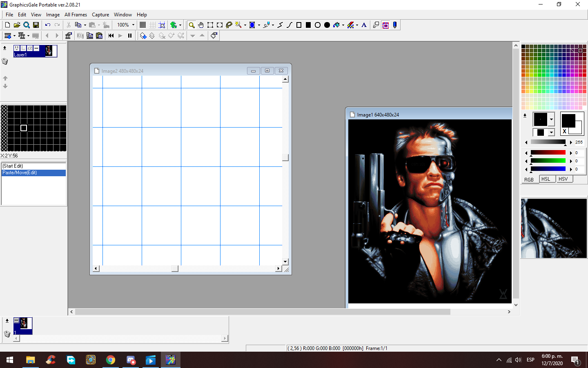Select the rectangular selection tool
This screenshot has width=588, height=368.
[210, 25]
